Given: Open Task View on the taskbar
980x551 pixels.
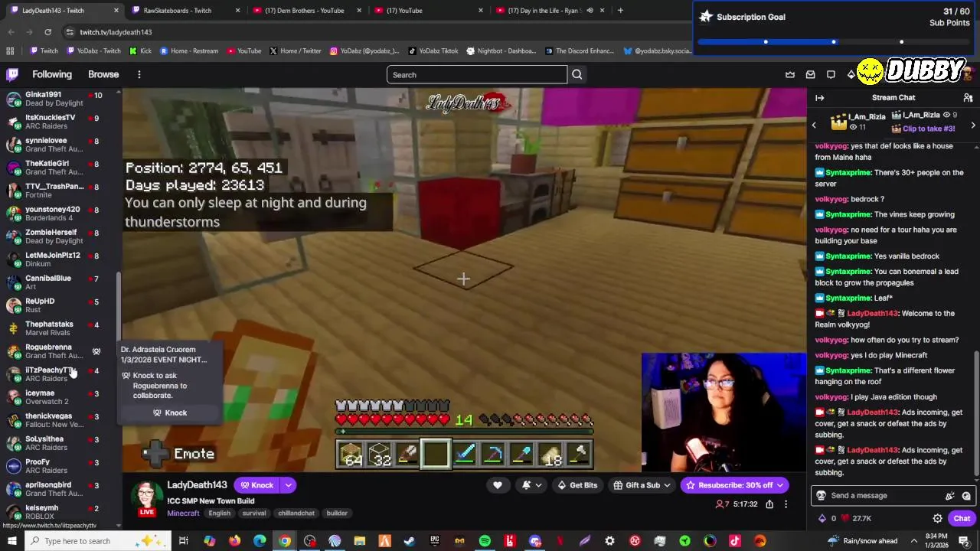Looking at the screenshot, I should [x=184, y=541].
